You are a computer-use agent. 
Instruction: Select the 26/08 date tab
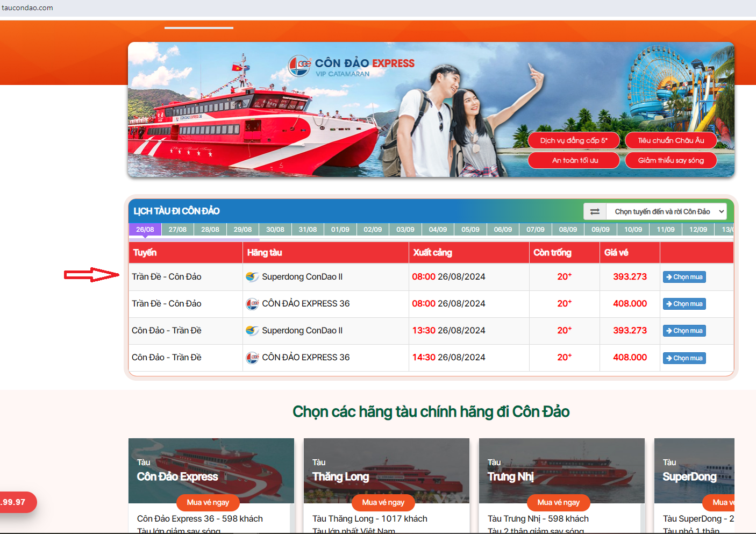tap(145, 230)
